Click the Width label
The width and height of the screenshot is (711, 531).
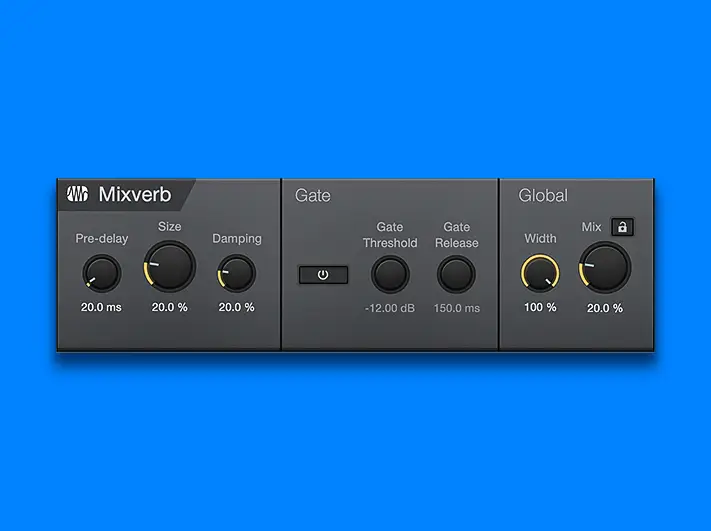(x=540, y=239)
